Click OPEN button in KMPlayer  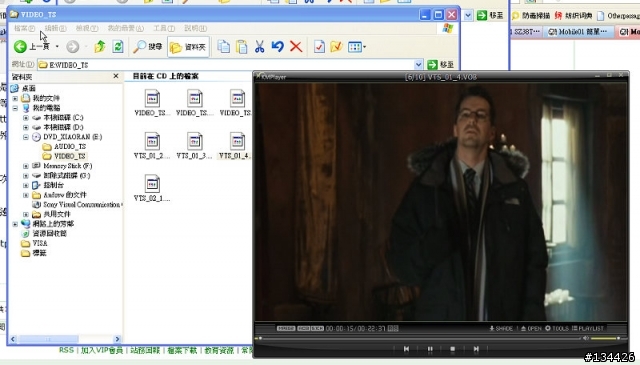531,328
